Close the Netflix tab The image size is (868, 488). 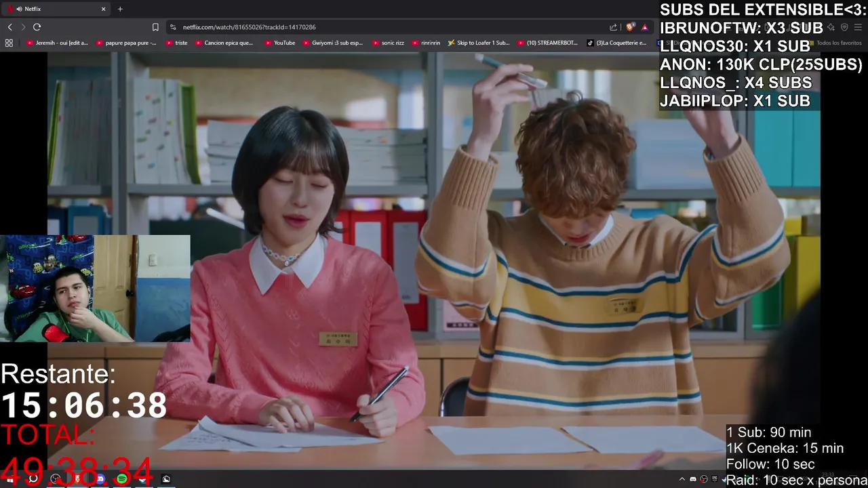(x=104, y=9)
